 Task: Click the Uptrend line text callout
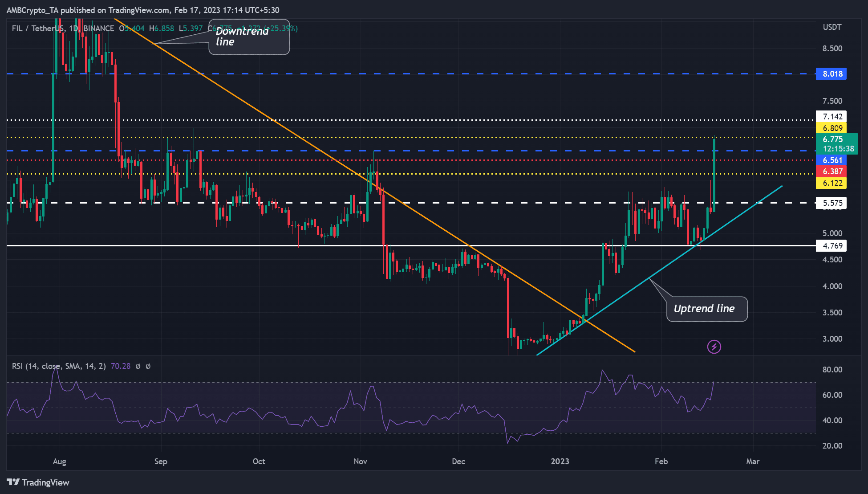(706, 308)
